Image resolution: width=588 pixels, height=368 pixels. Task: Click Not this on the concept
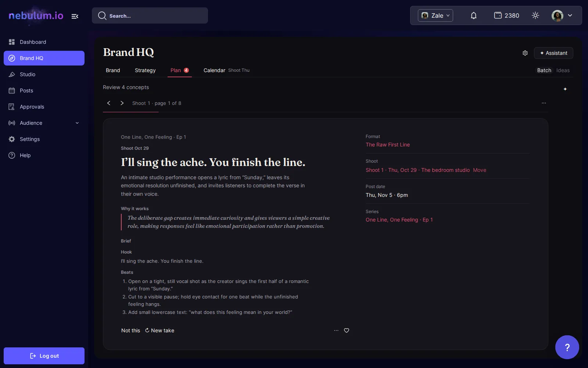[x=130, y=330]
